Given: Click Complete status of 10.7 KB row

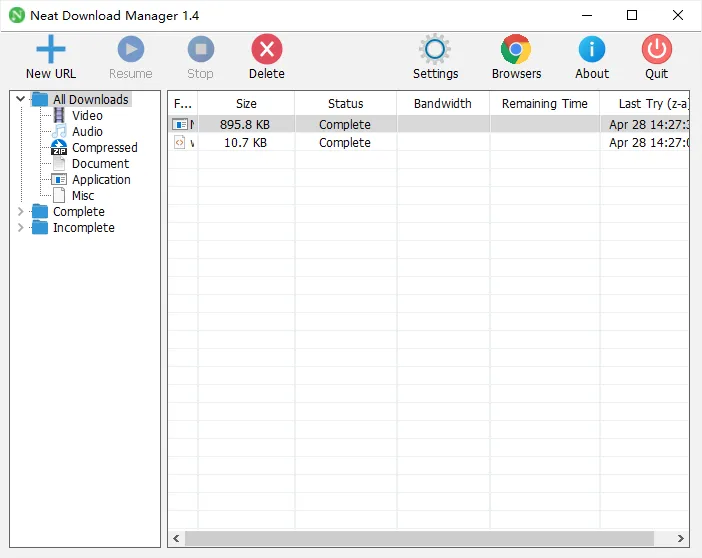Looking at the screenshot, I should point(345,143).
